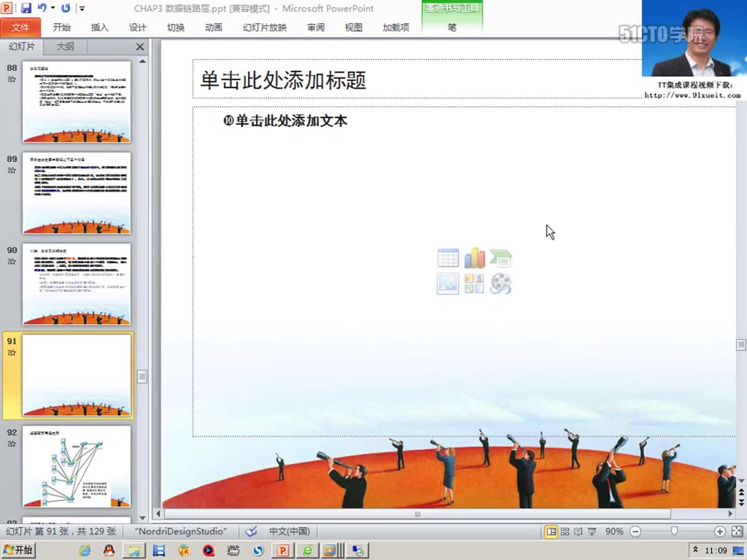The image size is (747, 560).
Task: Click vertical scrollbar handle of slide editor
Action: tap(741, 345)
